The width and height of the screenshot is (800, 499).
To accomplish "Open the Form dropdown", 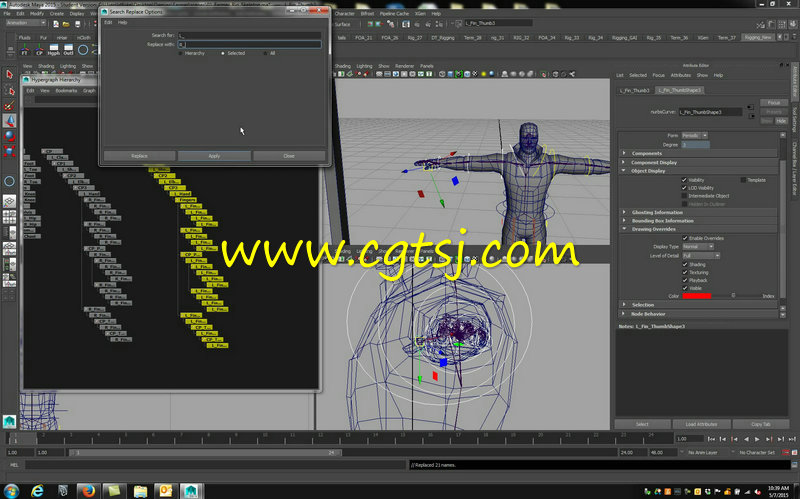I will (694, 136).
